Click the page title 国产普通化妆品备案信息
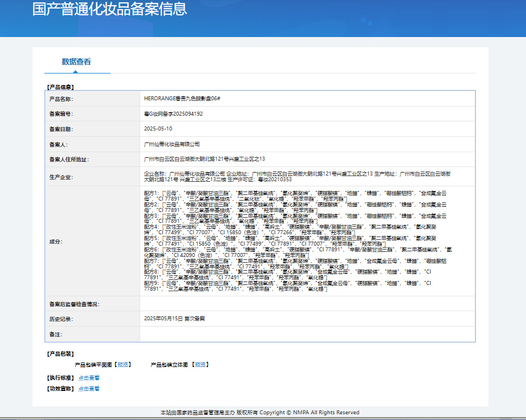The image size is (526, 420). [109, 9]
